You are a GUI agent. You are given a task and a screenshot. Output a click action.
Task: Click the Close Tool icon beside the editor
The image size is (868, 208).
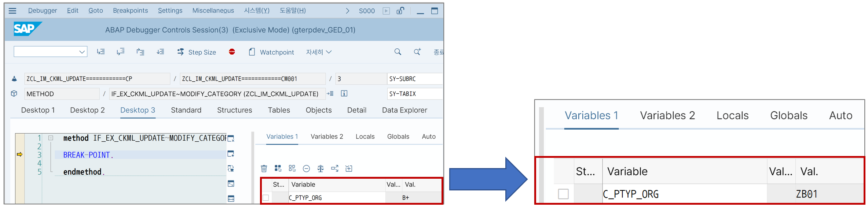point(231,138)
